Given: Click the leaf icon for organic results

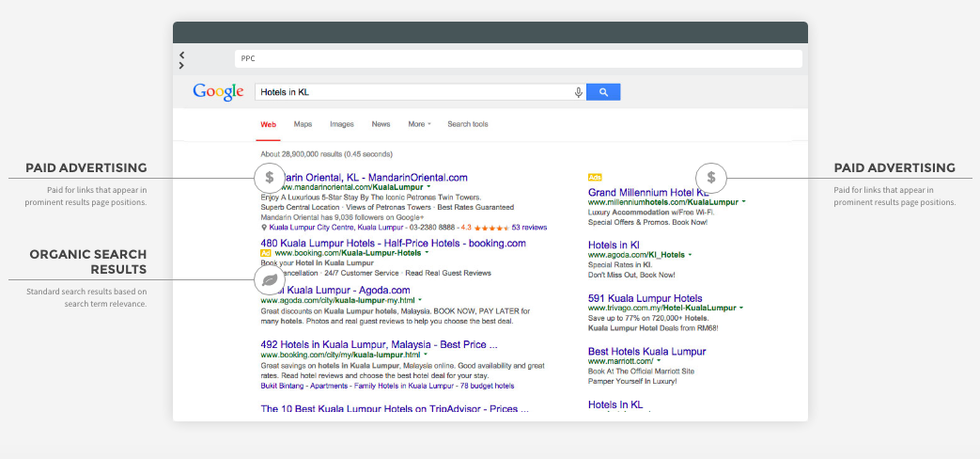Looking at the screenshot, I should click(270, 280).
